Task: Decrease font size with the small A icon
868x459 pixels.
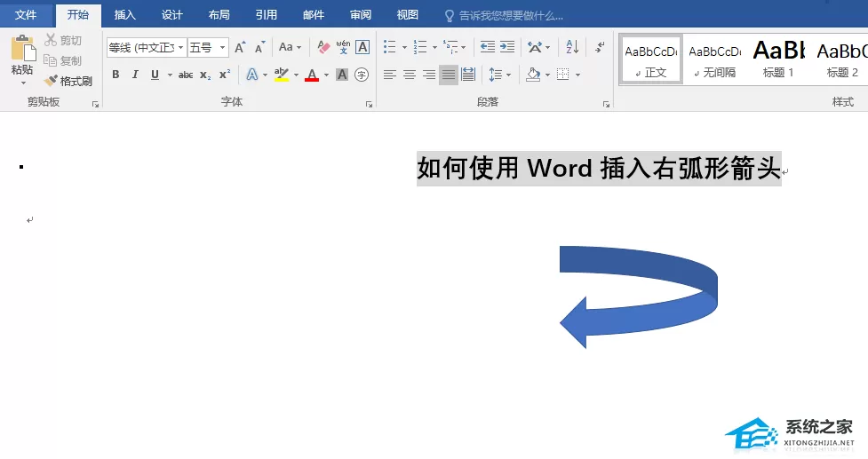Action: point(259,48)
